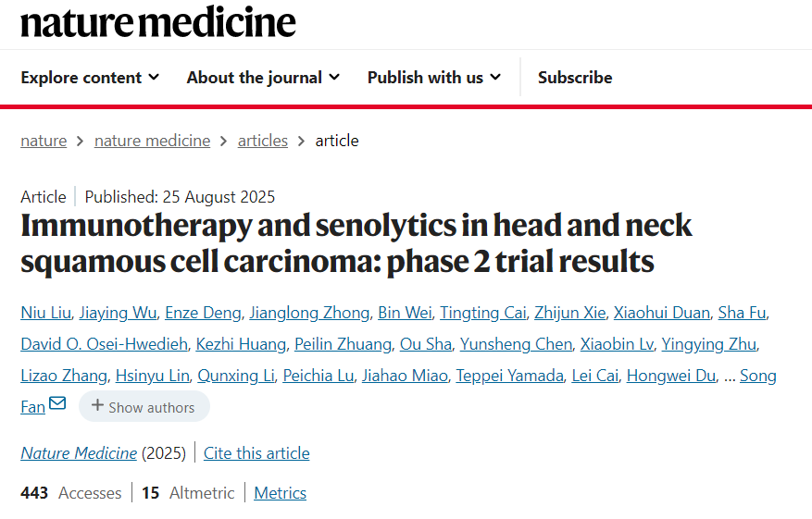The height and width of the screenshot is (519, 812).
Task: Click the Subscribe menu item
Action: pos(575,78)
